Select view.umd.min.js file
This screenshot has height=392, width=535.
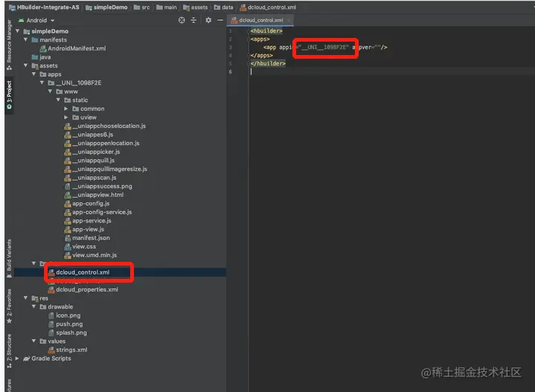(x=91, y=255)
